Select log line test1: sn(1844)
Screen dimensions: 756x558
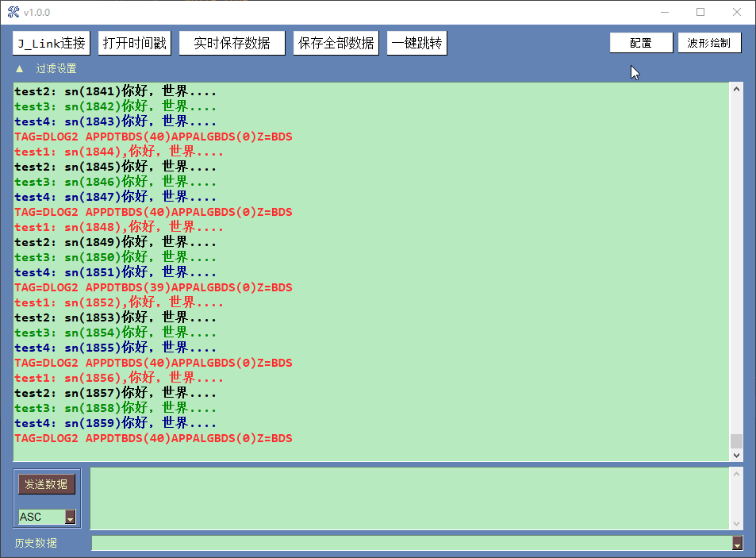point(119,152)
